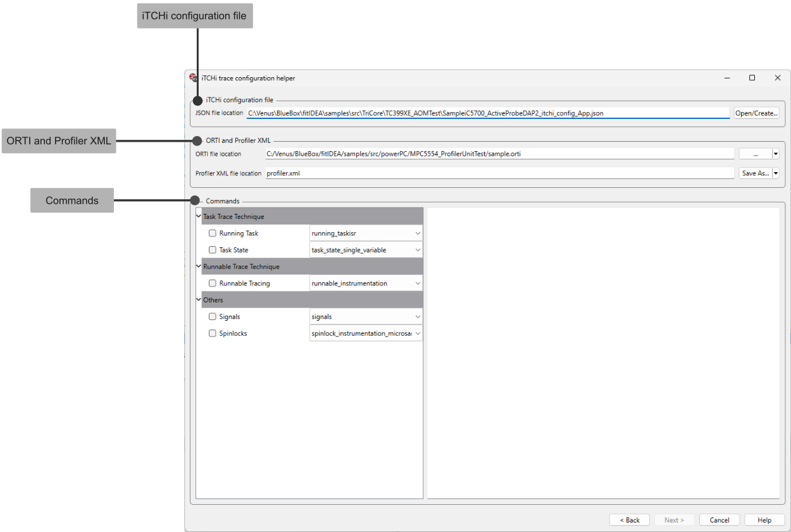Collapse the Others section
The width and height of the screenshot is (791, 532).
point(199,300)
